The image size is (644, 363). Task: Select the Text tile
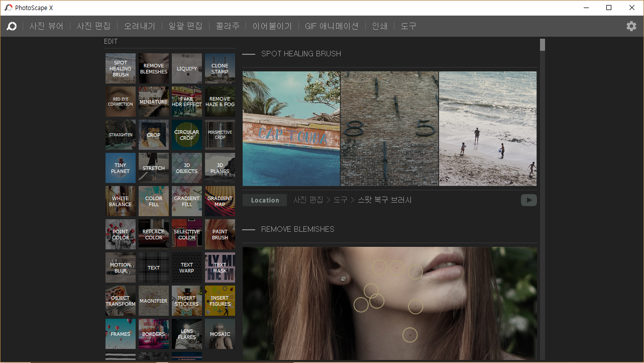click(x=154, y=267)
